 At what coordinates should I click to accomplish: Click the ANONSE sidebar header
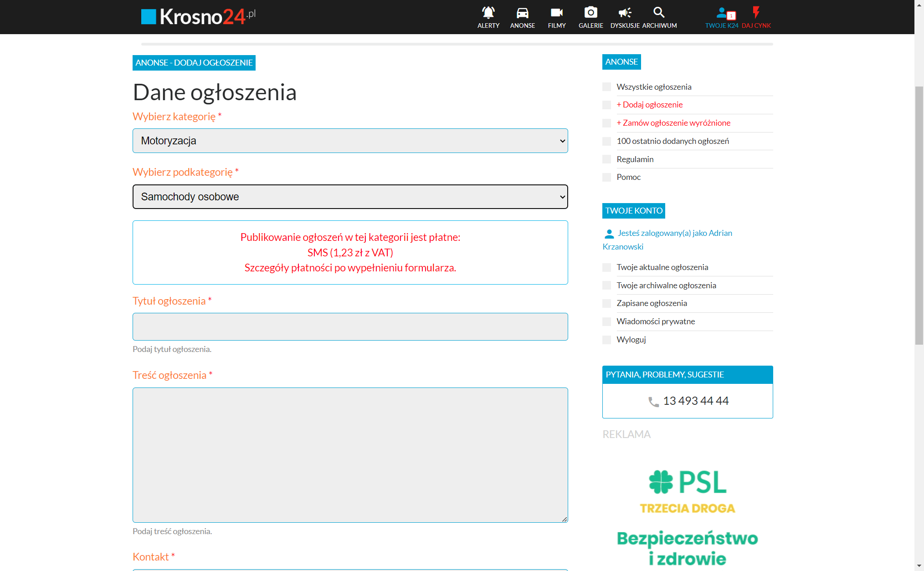621,62
